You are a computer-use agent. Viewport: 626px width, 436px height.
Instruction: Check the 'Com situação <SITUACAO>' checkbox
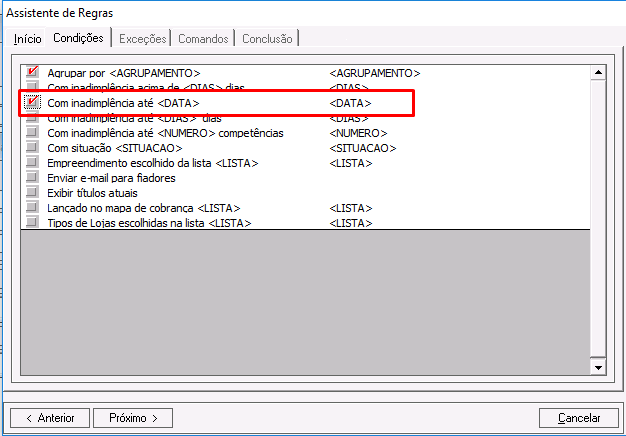[32, 147]
